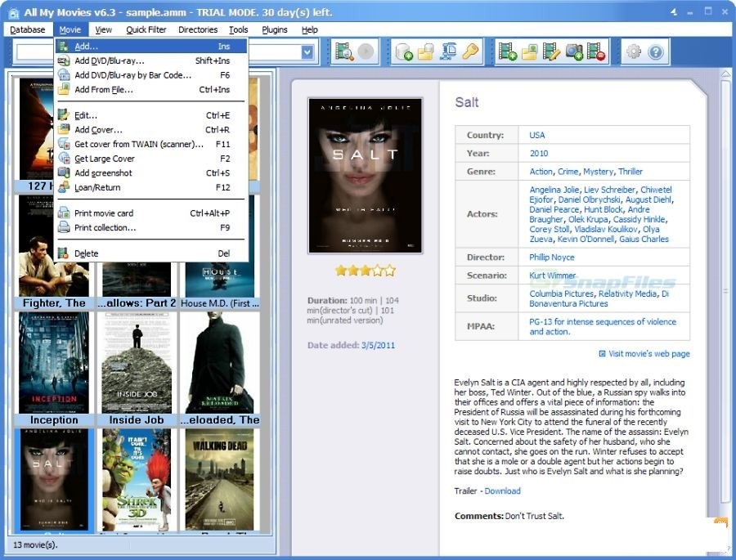Expand the search combo box dropdown arrow
Screen dimensions: 736x560
click(x=307, y=52)
